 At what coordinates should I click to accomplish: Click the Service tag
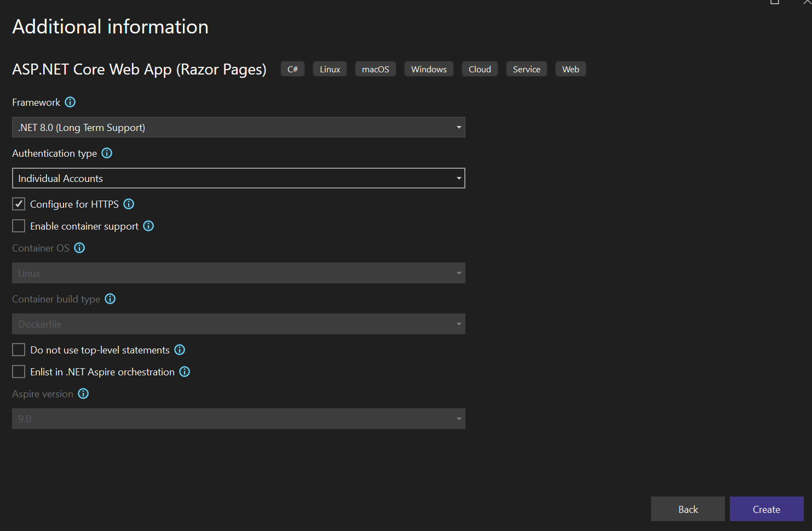pos(526,69)
